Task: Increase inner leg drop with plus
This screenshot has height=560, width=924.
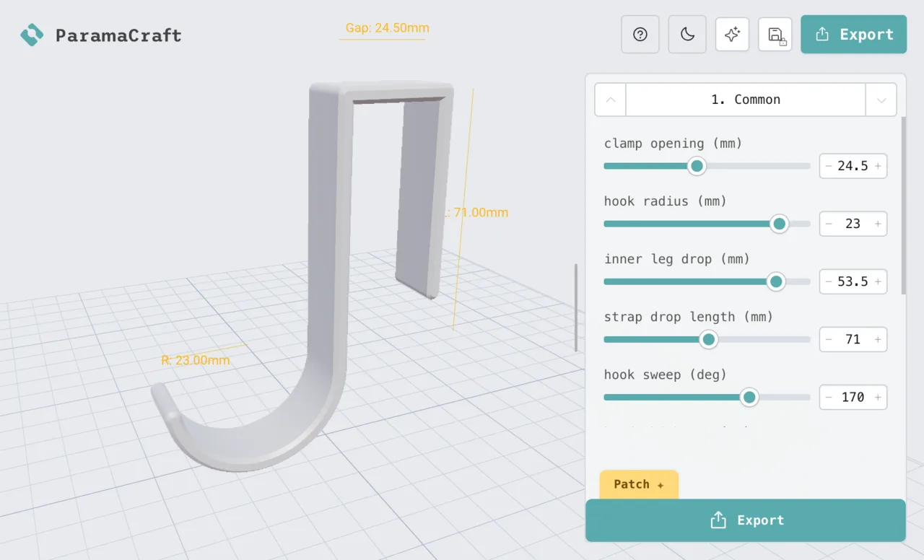Action: point(878,281)
